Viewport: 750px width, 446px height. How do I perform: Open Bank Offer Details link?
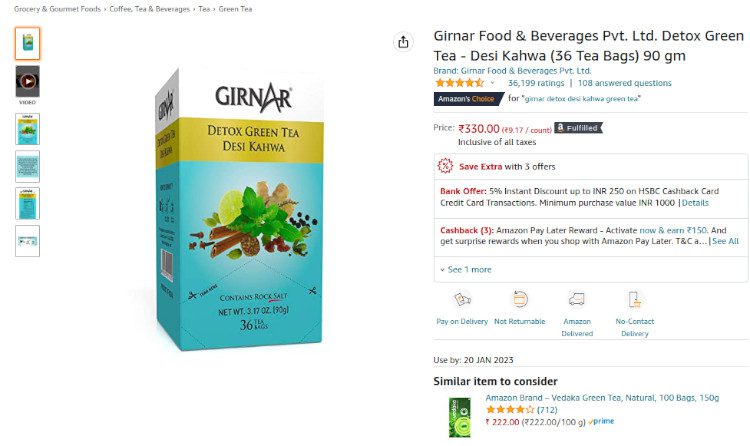point(695,203)
